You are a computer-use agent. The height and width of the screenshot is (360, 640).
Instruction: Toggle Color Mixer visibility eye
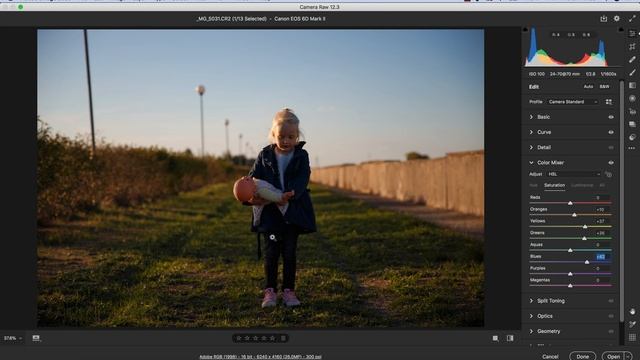(611, 162)
